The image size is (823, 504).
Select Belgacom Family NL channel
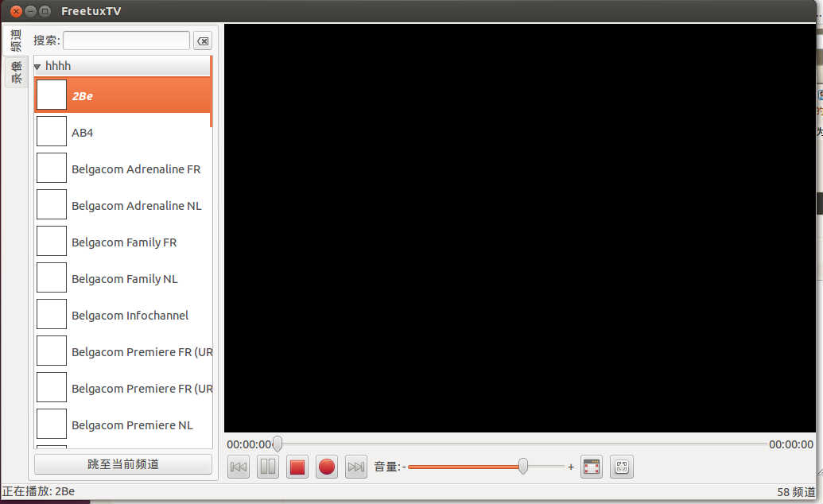(123, 279)
